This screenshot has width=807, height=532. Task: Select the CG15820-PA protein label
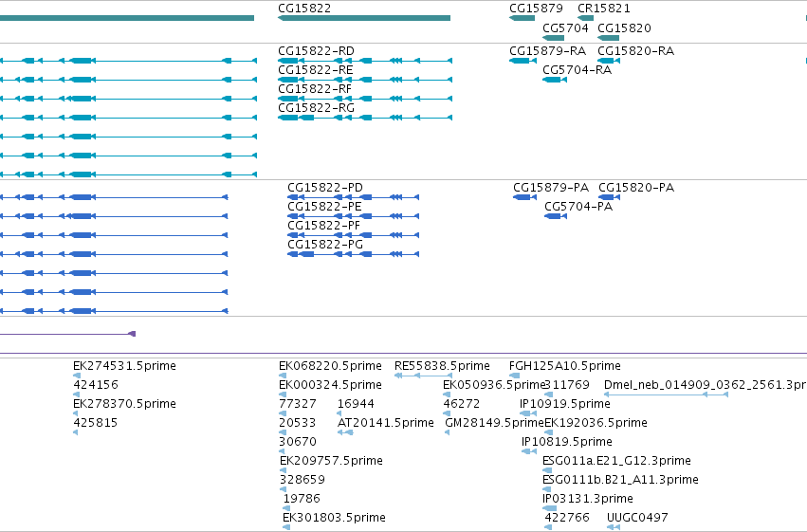click(x=636, y=187)
